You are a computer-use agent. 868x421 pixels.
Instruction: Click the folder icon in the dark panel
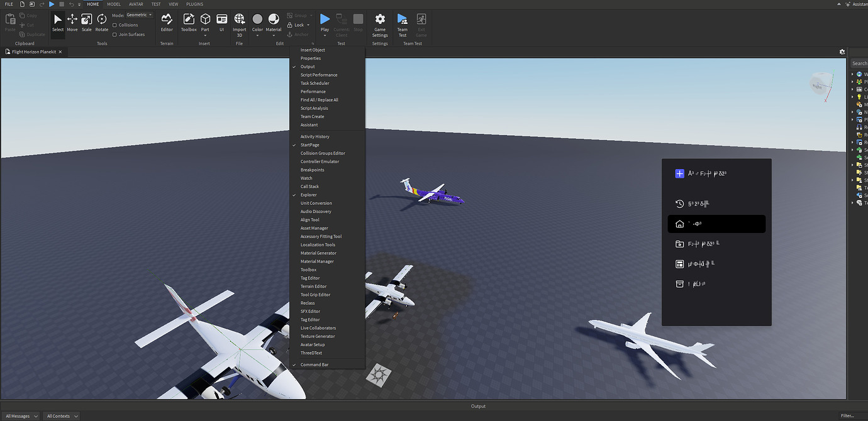[x=679, y=244]
